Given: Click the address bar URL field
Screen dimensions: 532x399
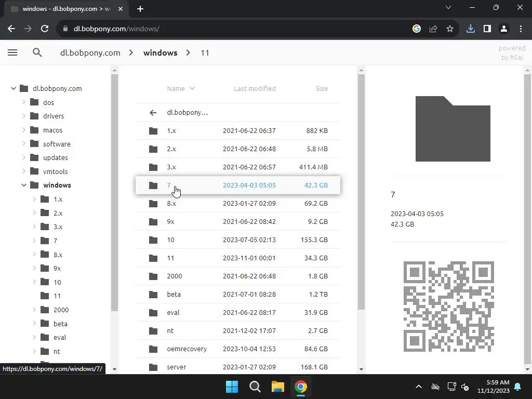Looking at the screenshot, I should 234,29.
